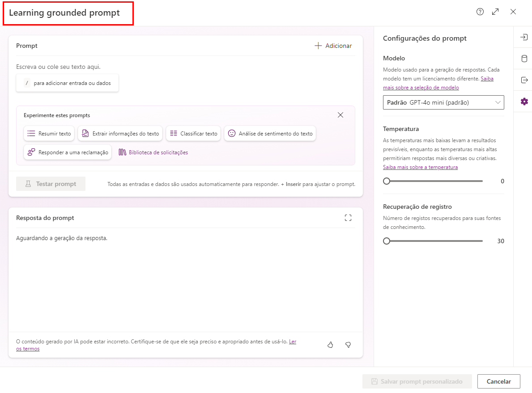This screenshot has width=532, height=393.
Task: Select the purple settings gear icon
Action: (524, 101)
